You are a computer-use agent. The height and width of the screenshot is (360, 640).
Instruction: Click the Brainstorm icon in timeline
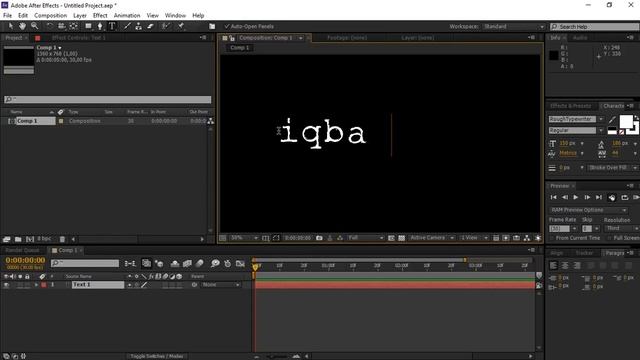tap(215, 264)
